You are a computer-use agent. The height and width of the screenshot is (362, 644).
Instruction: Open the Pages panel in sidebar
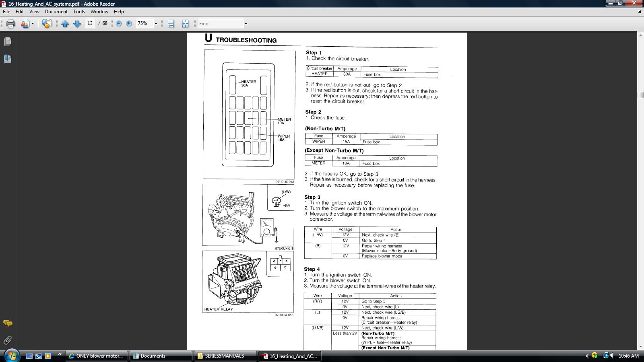[x=8, y=41]
